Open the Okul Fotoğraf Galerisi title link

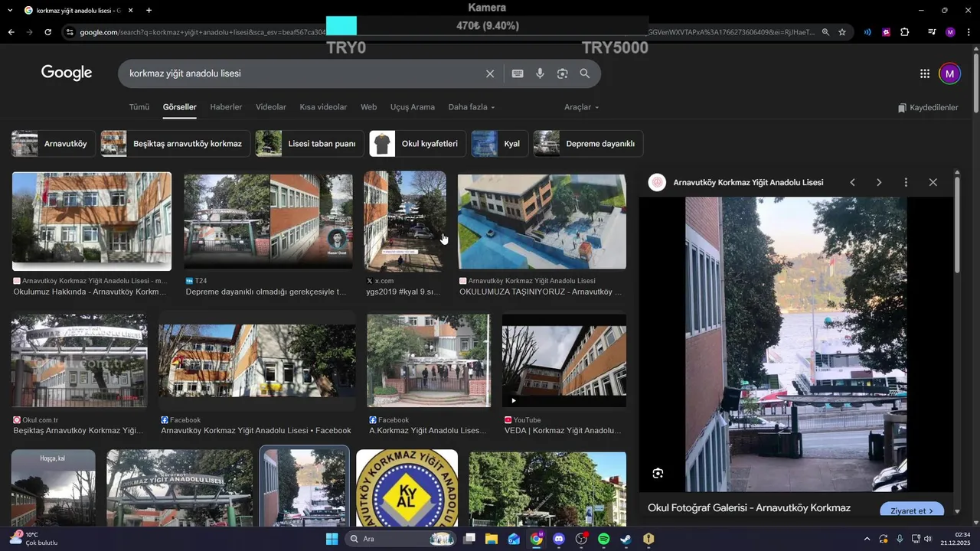coord(749,508)
